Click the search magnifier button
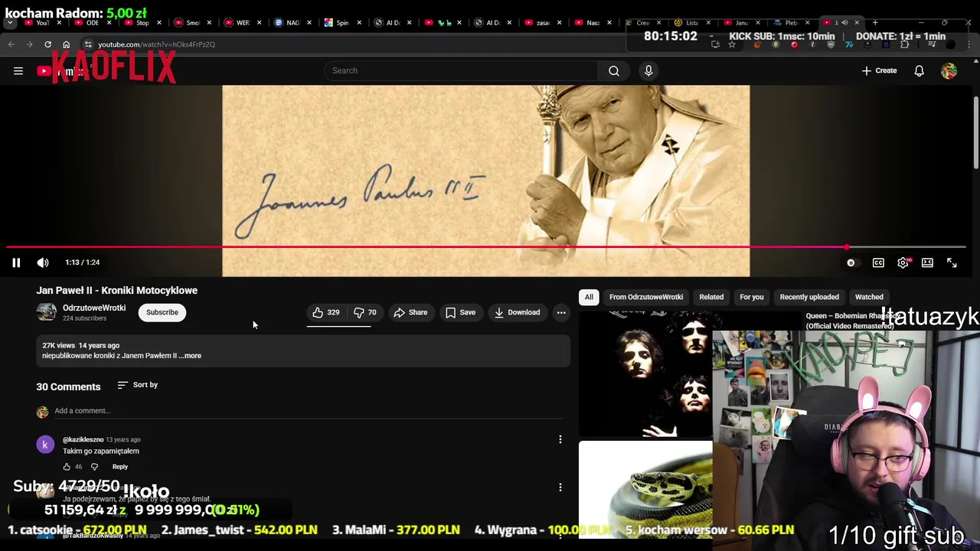The width and height of the screenshot is (980, 551). [x=614, y=70]
